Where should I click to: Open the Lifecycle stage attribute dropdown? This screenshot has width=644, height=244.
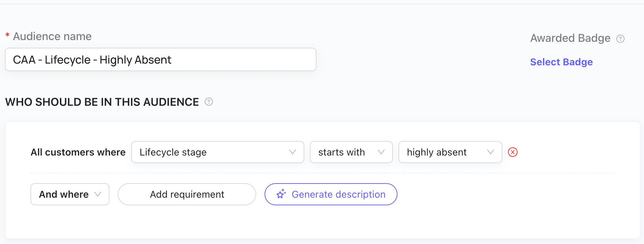(x=217, y=152)
